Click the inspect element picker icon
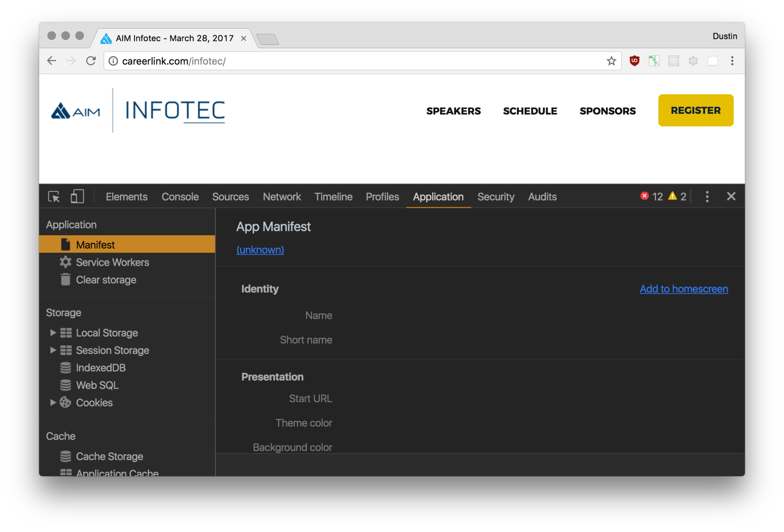 tap(54, 196)
